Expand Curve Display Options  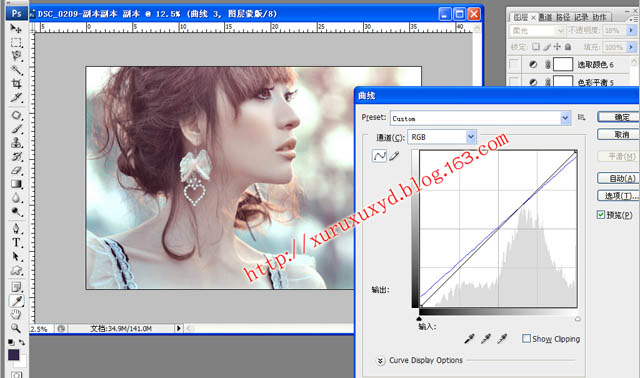coord(380,360)
